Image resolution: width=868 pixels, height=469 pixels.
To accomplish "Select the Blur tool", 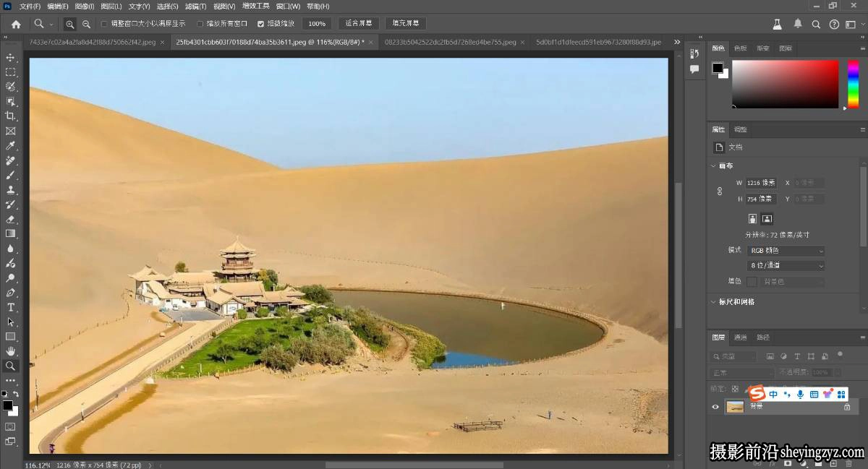I will (x=10, y=249).
